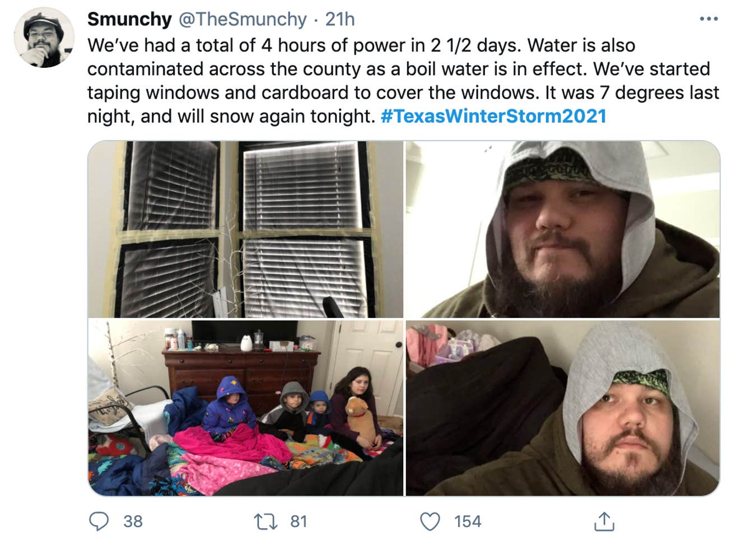
Task: Click the Smunchy display name
Action: pos(129,19)
